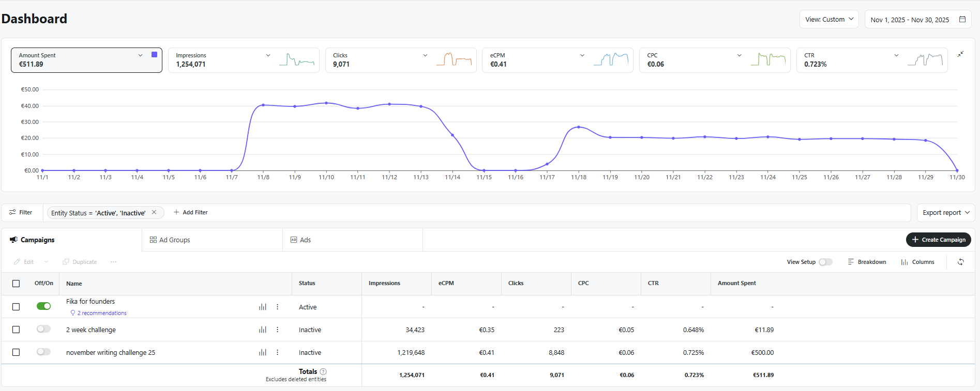Screen dimensions: 980x391
Task: Click the purple Amount Spent color swatch
Action: tap(154, 55)
